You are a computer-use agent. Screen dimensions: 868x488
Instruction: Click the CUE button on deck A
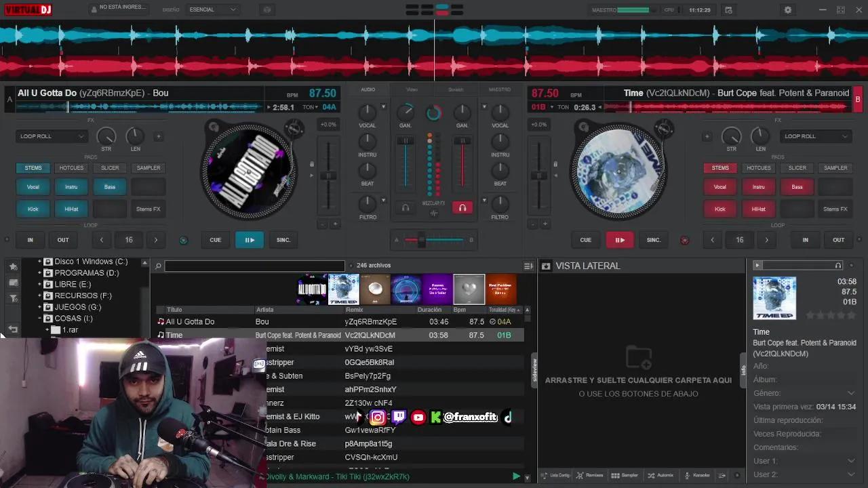(x=216, y=240)
